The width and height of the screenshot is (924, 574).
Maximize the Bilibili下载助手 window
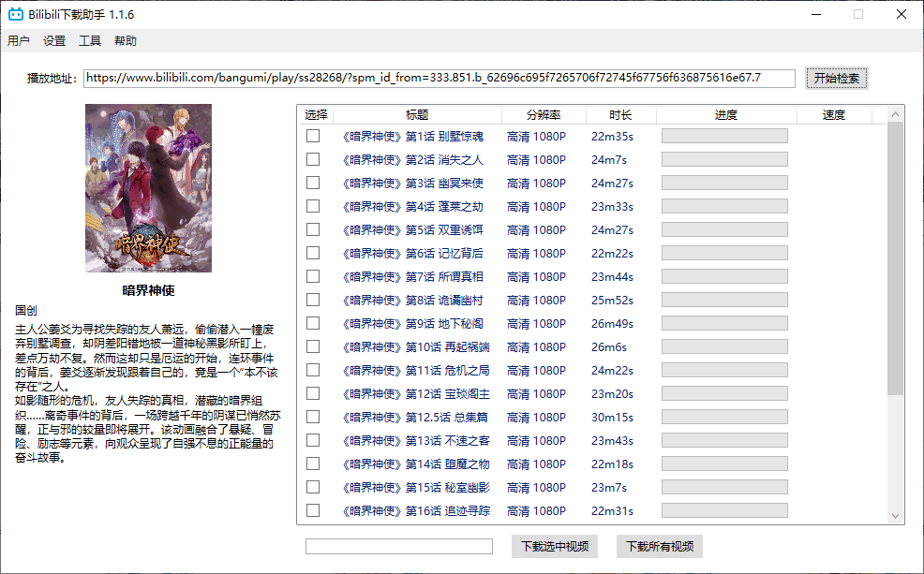pos(858,14)
